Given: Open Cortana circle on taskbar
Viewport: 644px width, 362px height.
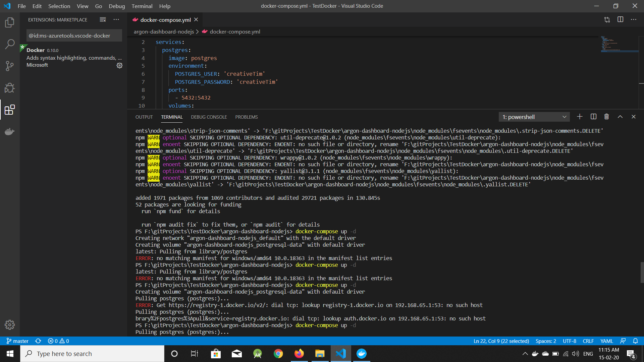Looking at the screenshot, I should tap(174, 354).
